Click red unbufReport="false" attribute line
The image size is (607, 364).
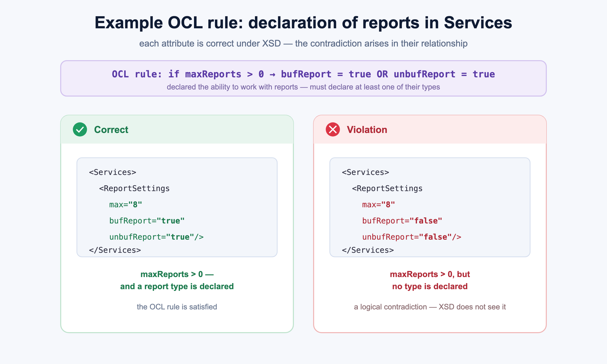pos(412,237)
